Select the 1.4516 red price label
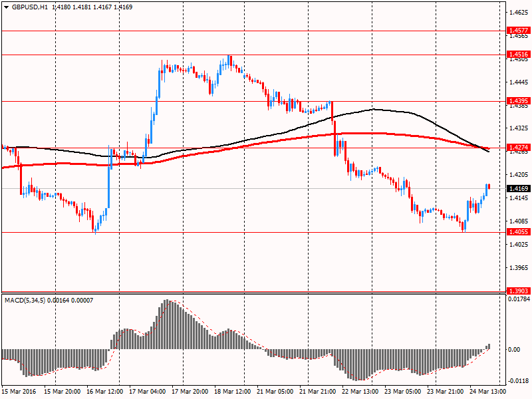Image resolution: width=532 pixels, height=399 pixels. pyautogui.click(x=519, y=55)
